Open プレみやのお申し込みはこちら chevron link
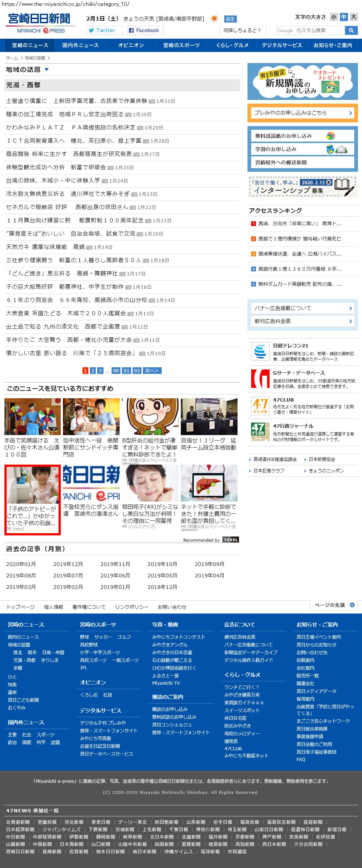The height and width of the screenshot is (868, 362). [x=350, y=113]
